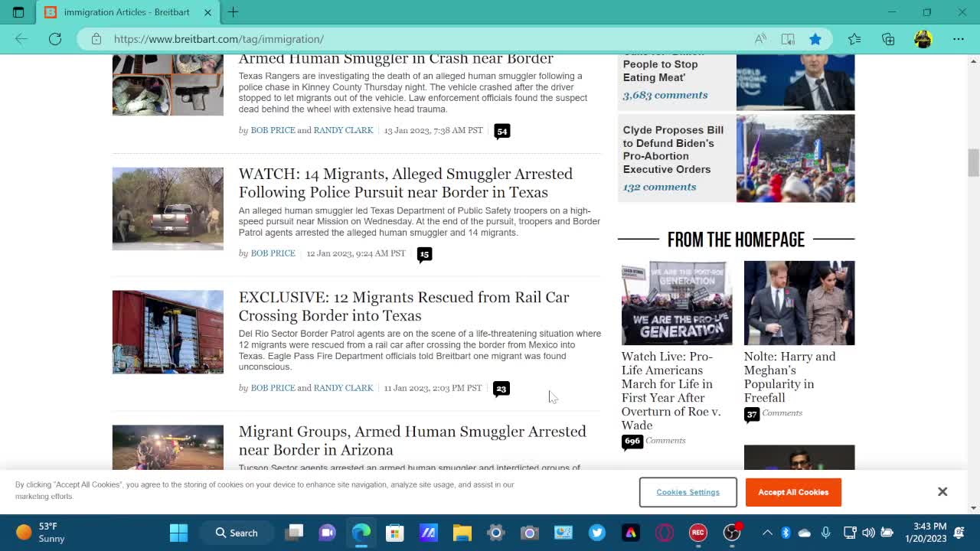Open '3,683 comments' link
The image size is (980, 551).
point(665,95)
